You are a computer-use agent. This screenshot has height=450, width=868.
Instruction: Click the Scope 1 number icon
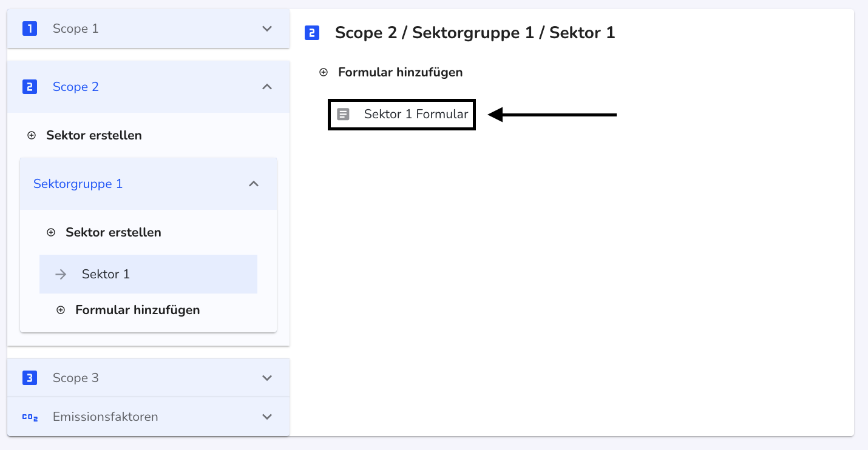pos(30,29)
